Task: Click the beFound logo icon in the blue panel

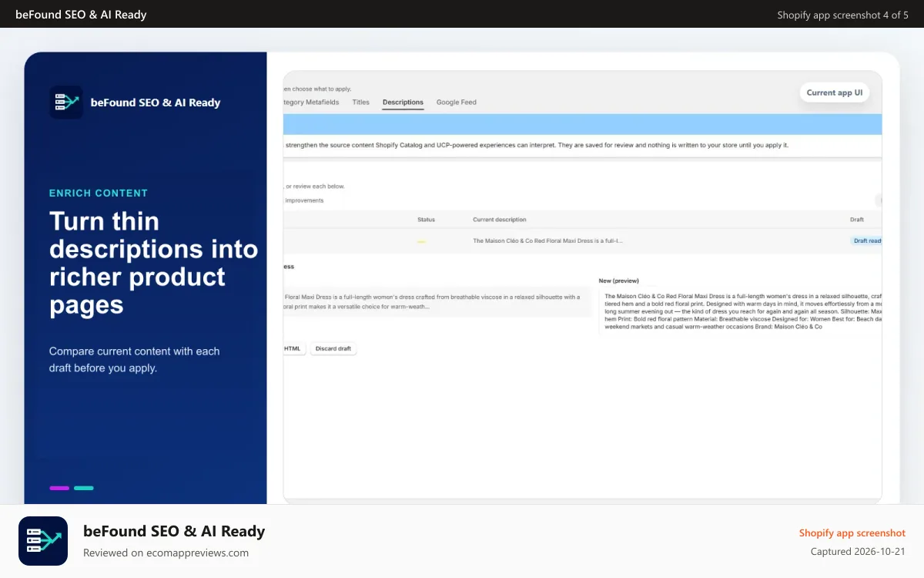Action: (x=66, y=102)
